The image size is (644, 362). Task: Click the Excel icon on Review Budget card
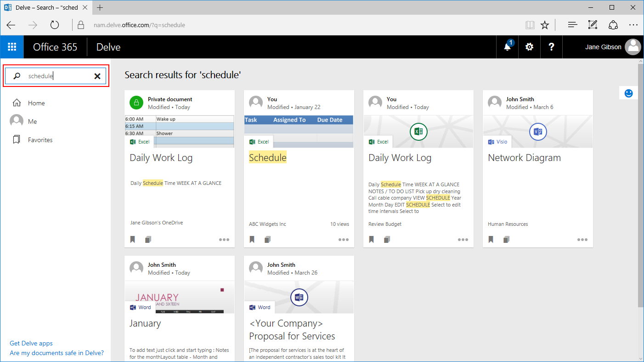pos(418,132)
